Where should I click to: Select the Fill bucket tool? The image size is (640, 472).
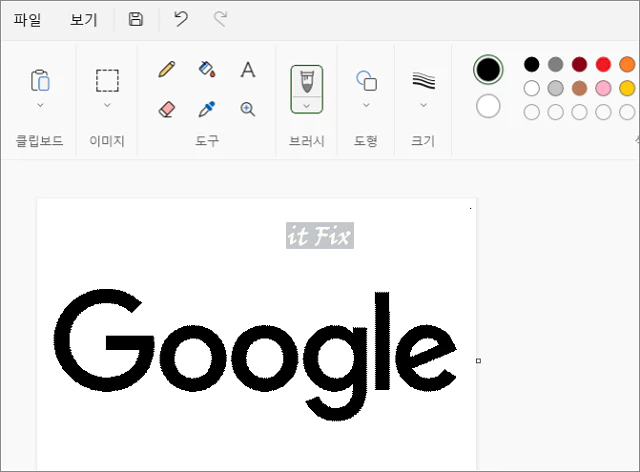[207, 69]
